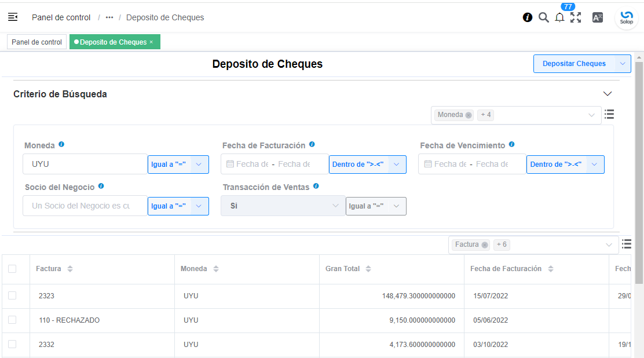
Task: Show Transacción de Ventas info icon
Action: 316,186
